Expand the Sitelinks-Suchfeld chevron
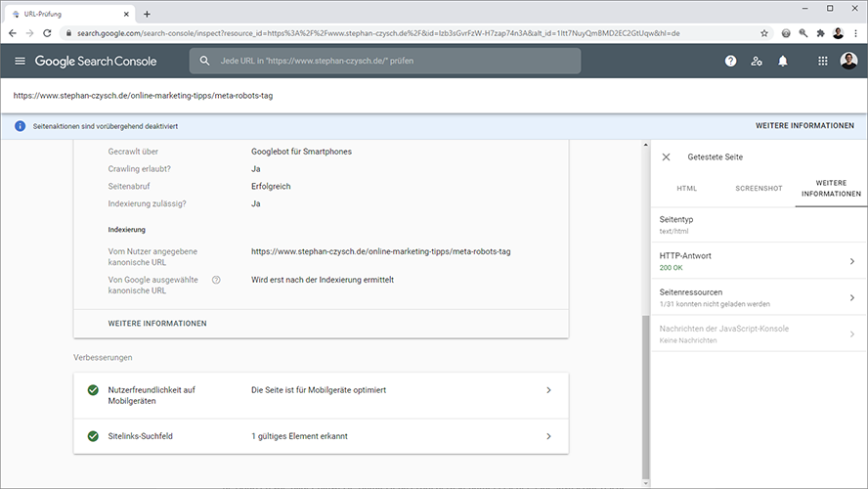This screenshot has width=868, height=489. pyautogui.click(x=548, y=436)
